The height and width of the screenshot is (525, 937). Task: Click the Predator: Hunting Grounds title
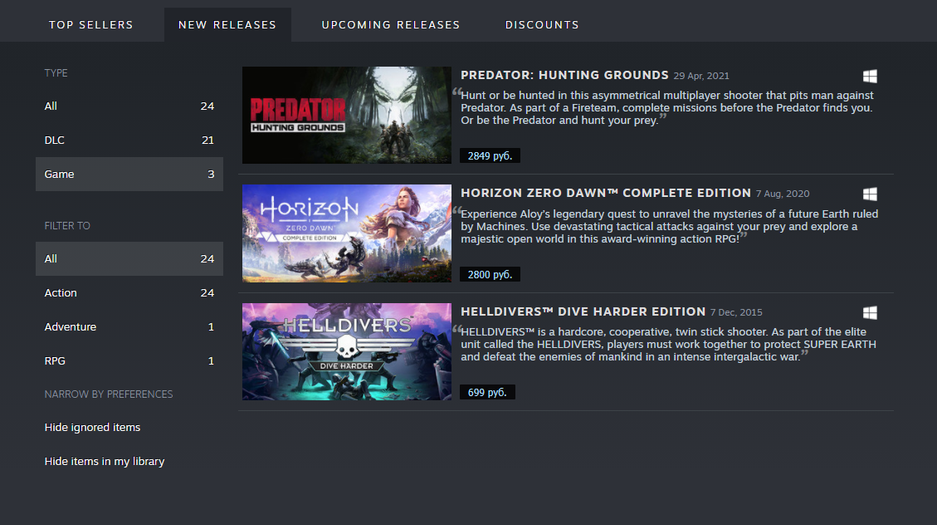564,75
